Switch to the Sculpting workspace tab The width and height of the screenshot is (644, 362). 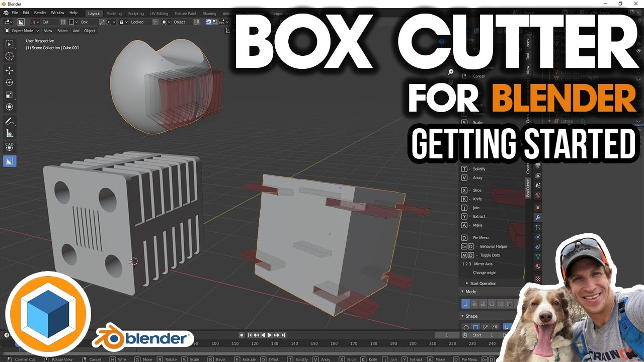pyautogui.click(x=136, y=14)
